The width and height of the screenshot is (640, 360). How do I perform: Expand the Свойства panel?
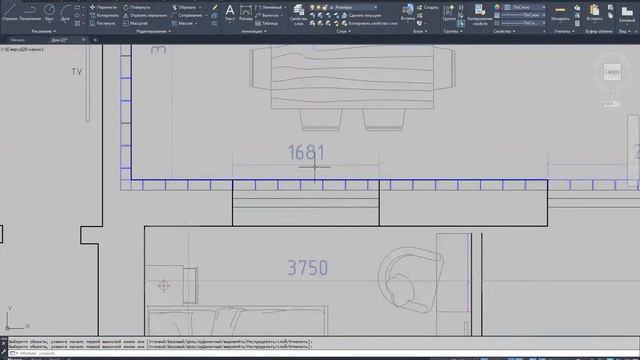(504, 31)
